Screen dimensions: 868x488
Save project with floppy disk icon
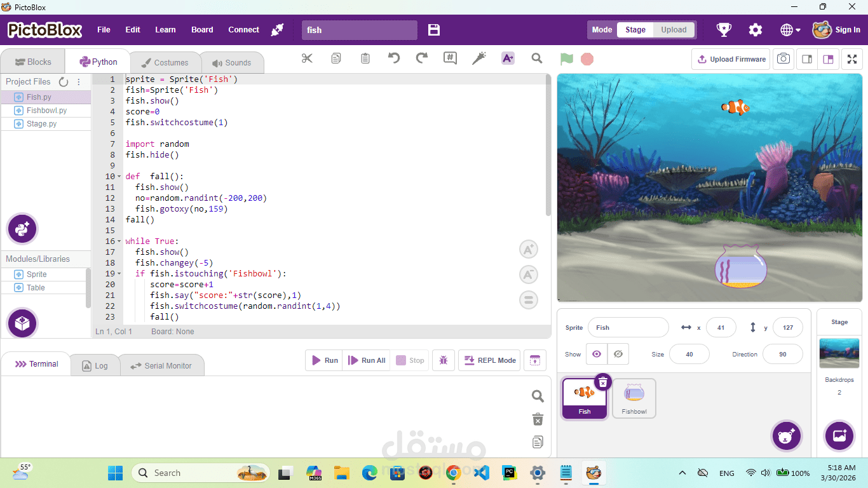[434, 30]
